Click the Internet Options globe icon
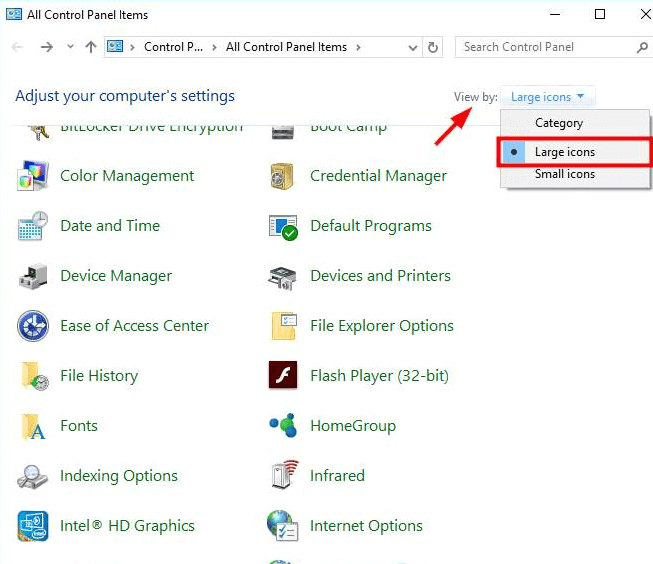 point(282,526)
